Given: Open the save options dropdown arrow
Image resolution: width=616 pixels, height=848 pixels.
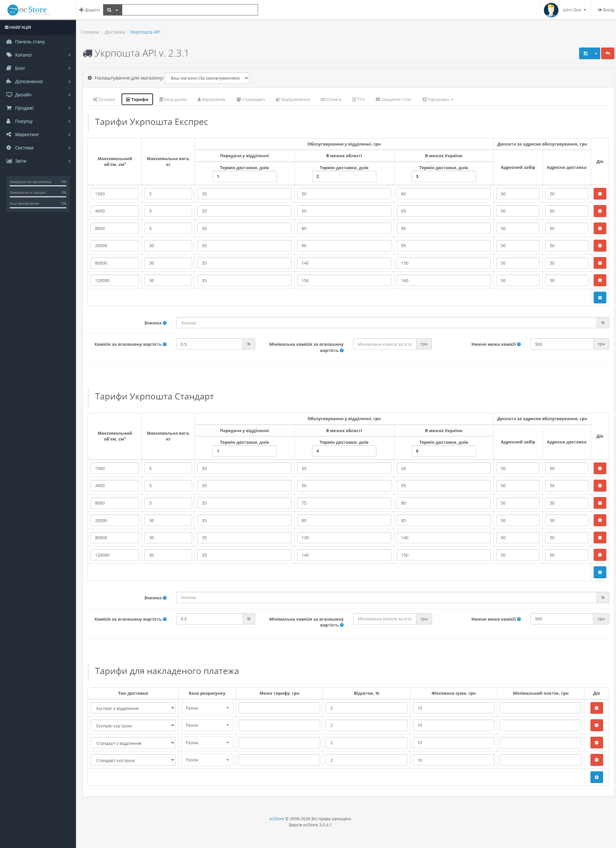Looking at the screenshot, I should coord(596,53).
